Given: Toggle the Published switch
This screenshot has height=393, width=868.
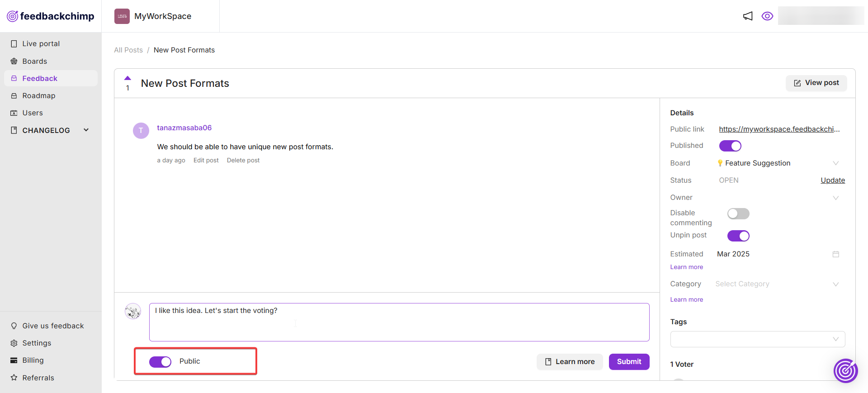Looking at the screenshot, I should (x=730, y=146).
